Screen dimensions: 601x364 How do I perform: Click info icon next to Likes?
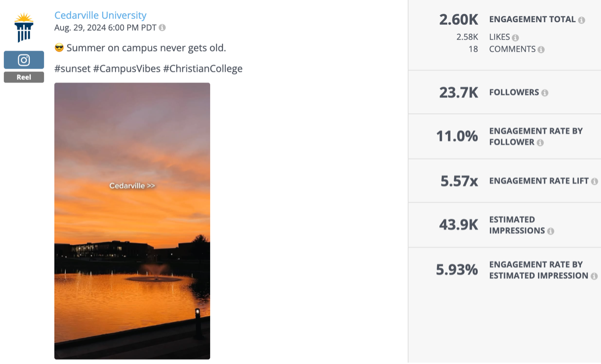point(516,38)
